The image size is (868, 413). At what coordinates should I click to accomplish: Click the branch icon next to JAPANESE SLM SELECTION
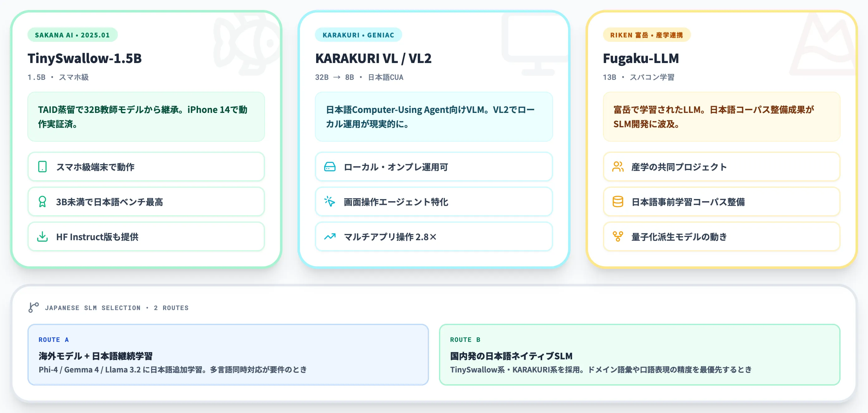click(33, 308)
